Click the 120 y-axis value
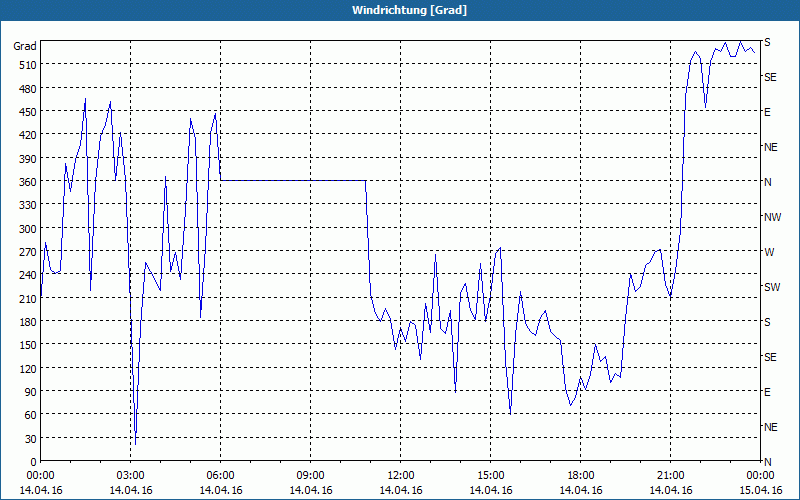This screenshot has height=500, width=800. click(29, 369)
